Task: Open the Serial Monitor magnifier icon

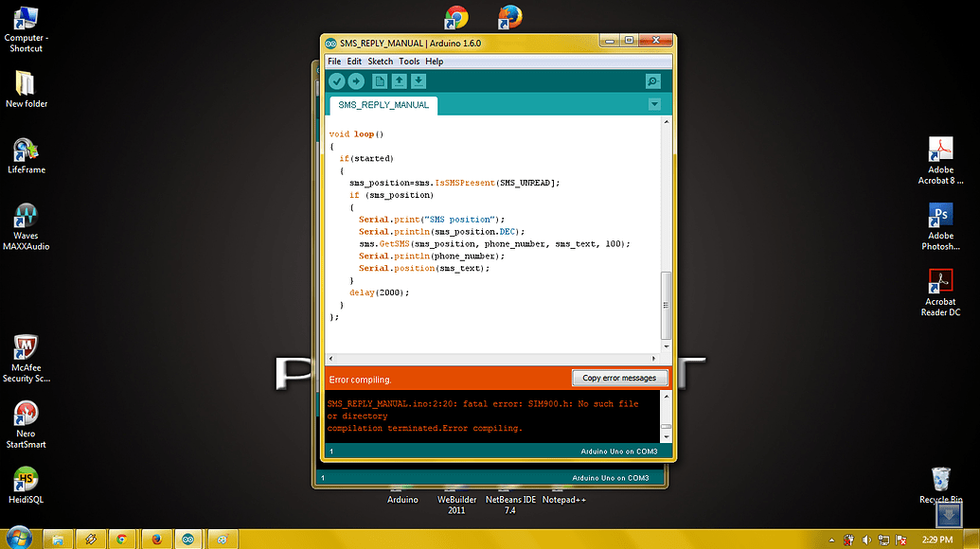Action: (x=653, y=81)
